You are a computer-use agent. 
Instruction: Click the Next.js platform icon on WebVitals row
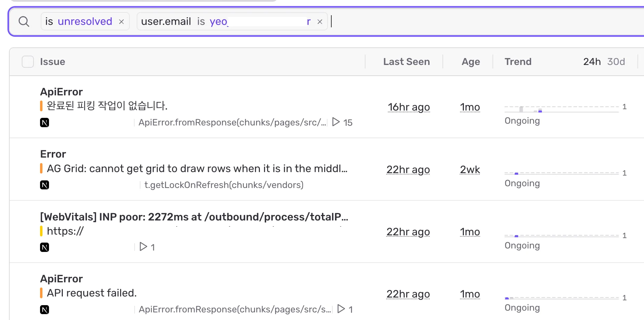tap(45, 247)
